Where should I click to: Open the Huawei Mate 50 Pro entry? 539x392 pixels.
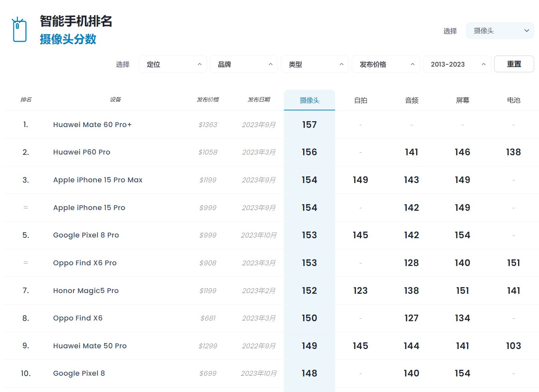click(90, 346)
